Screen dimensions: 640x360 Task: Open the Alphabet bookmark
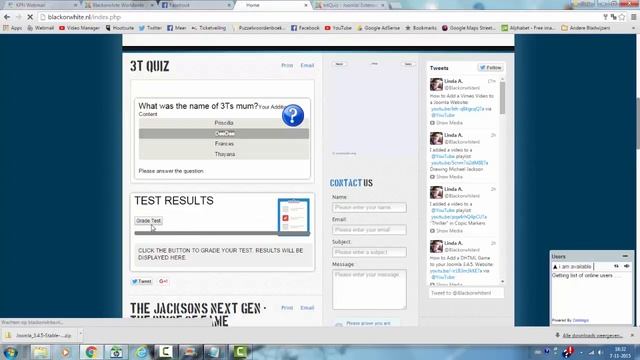528,28
